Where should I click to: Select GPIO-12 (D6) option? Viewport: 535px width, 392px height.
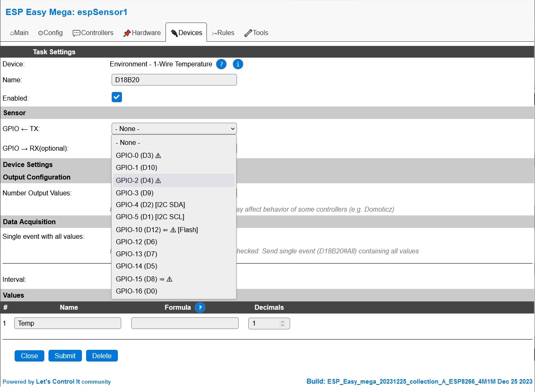pos(174,242)
